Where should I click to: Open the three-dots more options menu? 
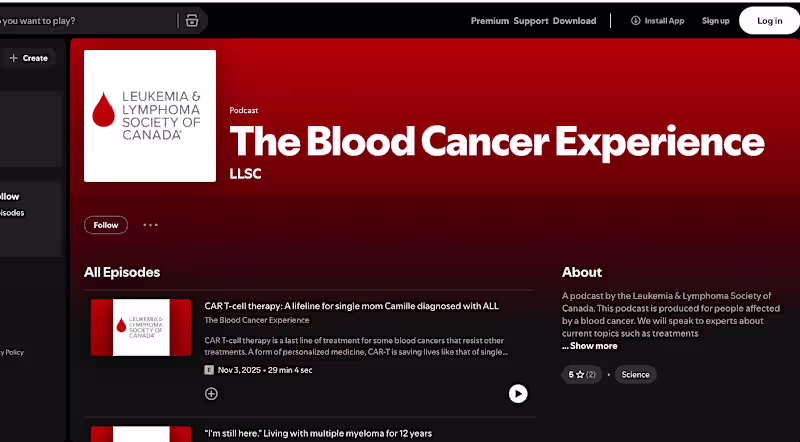[151, 225]
